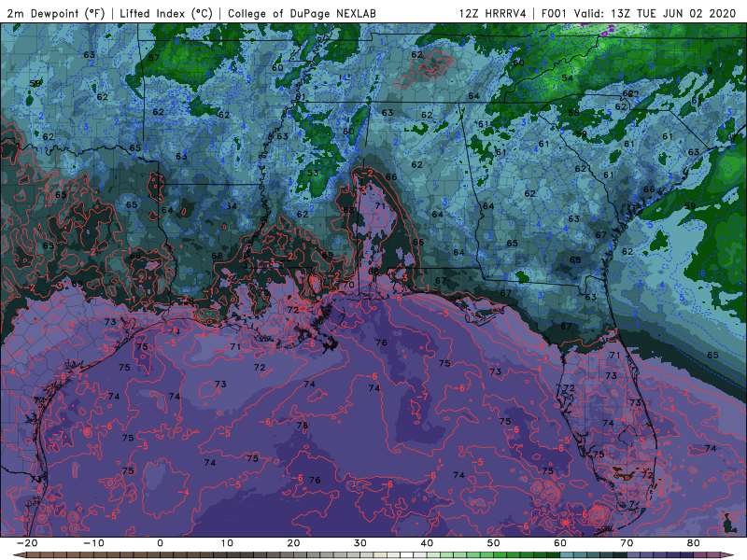Viewport: 747px width, 560px height.
Task: Click the left end arrow of the colorbar
Action: point(19,555)
